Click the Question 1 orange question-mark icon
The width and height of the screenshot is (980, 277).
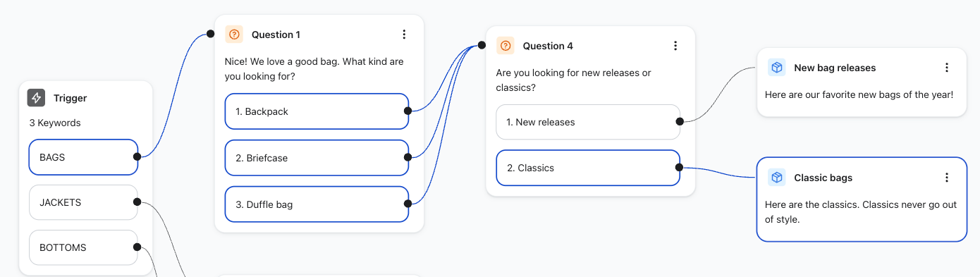234,35
